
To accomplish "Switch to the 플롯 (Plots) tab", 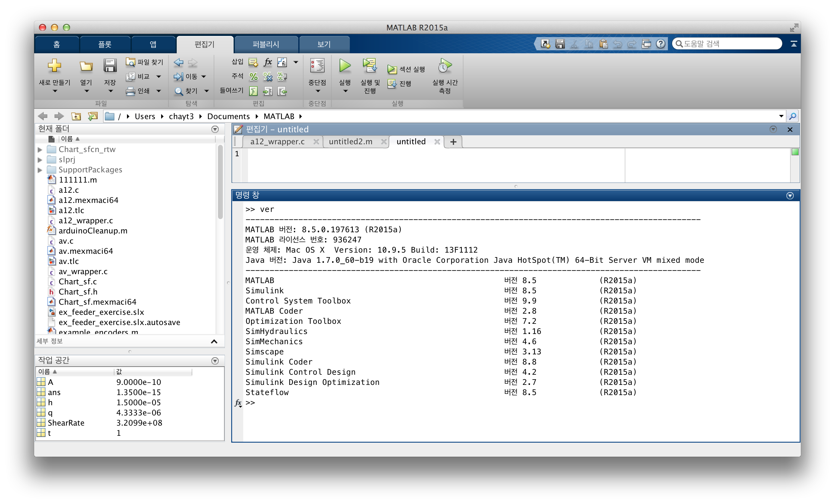I will pyautogui.click(x=105, y=44).
